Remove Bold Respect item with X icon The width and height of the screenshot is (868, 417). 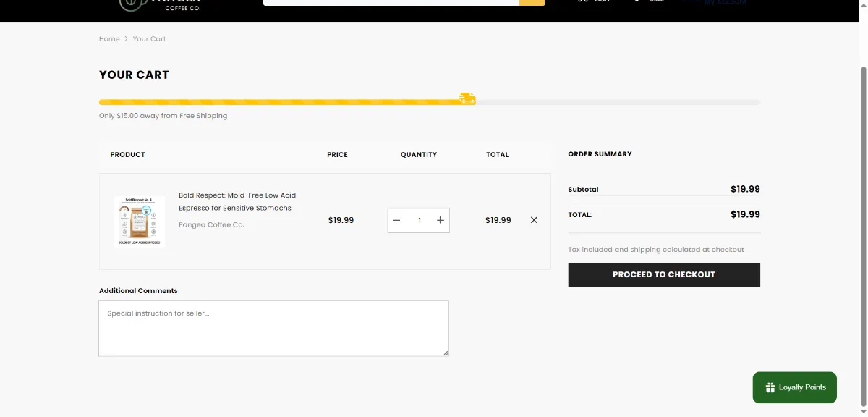[x=534, y=220]
